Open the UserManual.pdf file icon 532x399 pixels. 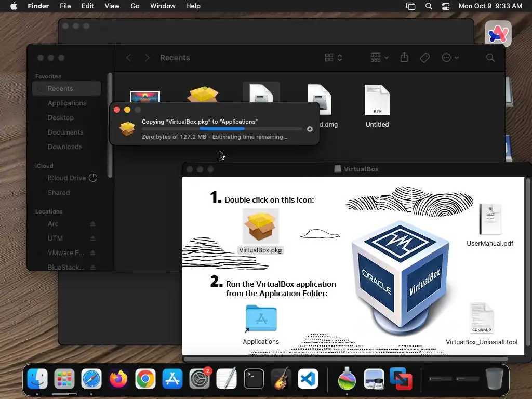(x=490, y=219)
